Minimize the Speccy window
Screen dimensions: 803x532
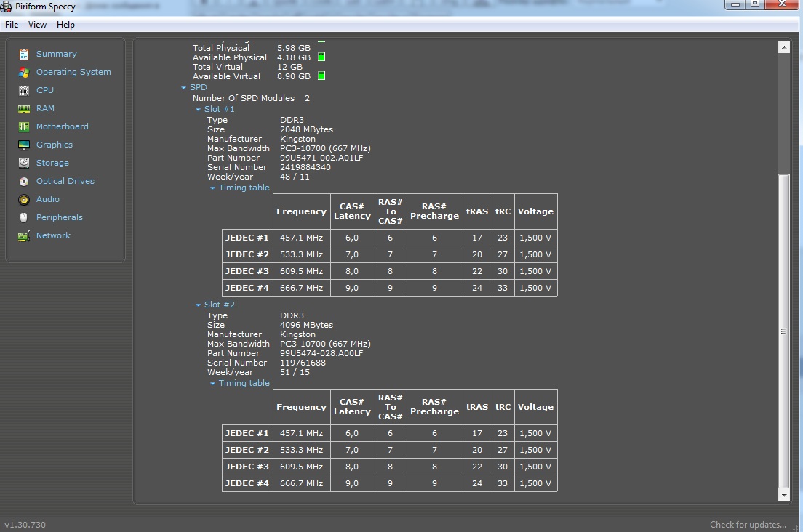735,4
